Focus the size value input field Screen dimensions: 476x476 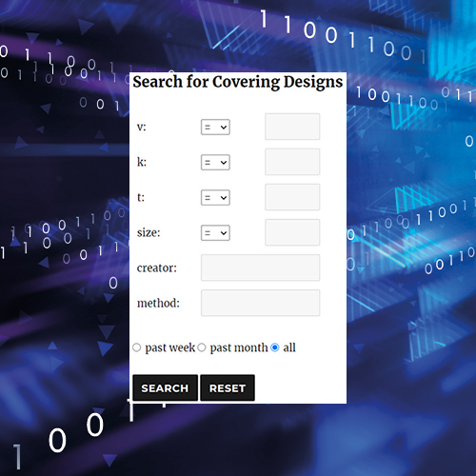pos(292,232)
